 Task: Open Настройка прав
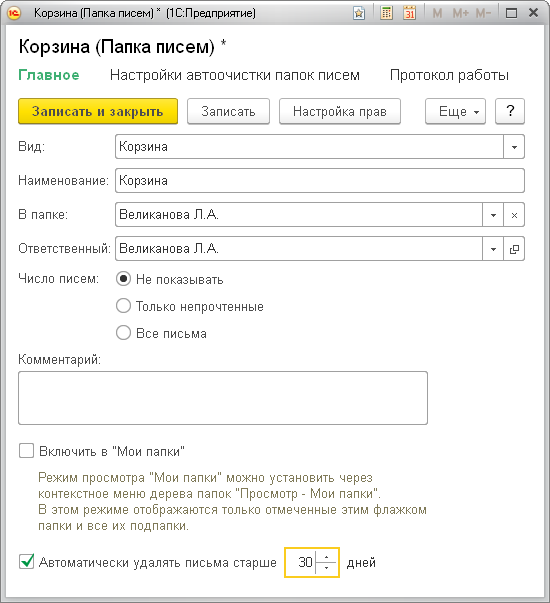[340, 111]
